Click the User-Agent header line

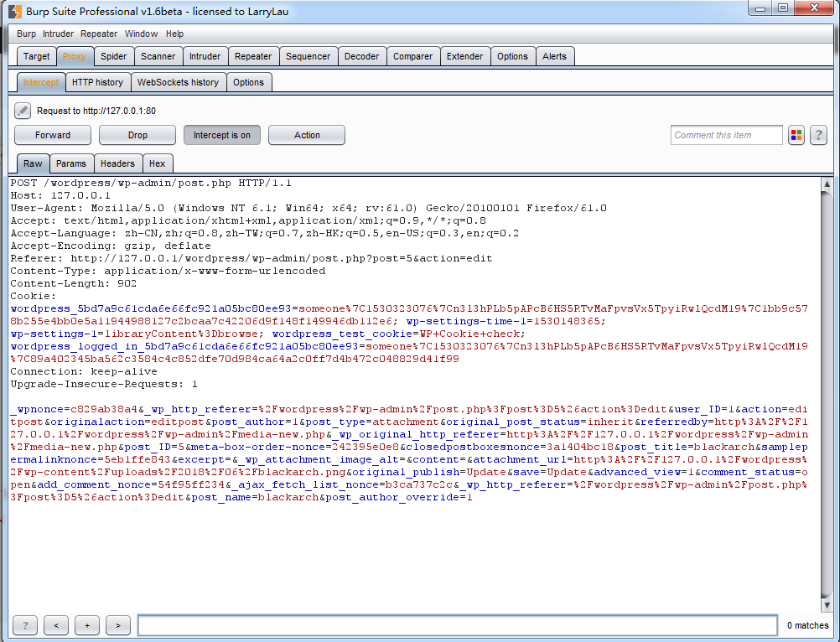(309, 209)
